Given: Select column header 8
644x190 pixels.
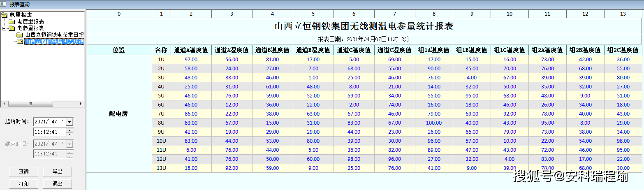Looking at the screenshot, I should coord(434,14).
